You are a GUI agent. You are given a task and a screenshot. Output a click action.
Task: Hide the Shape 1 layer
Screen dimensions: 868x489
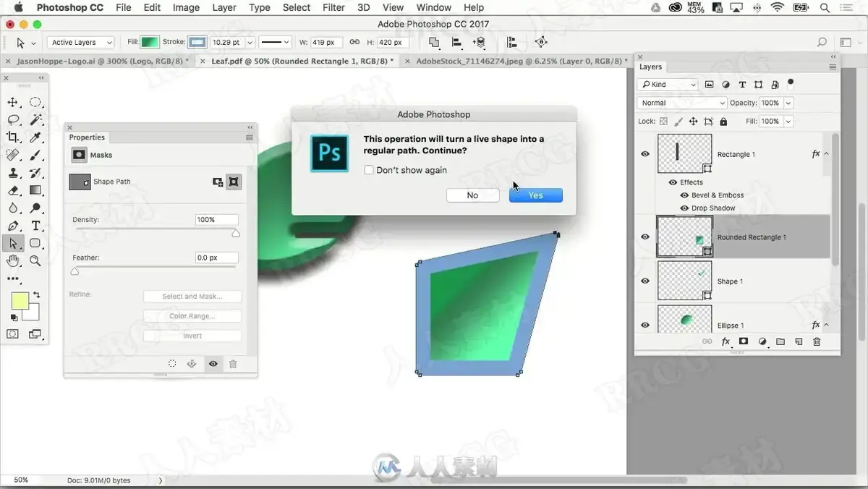pyautogui.click(x=645, y=281)
